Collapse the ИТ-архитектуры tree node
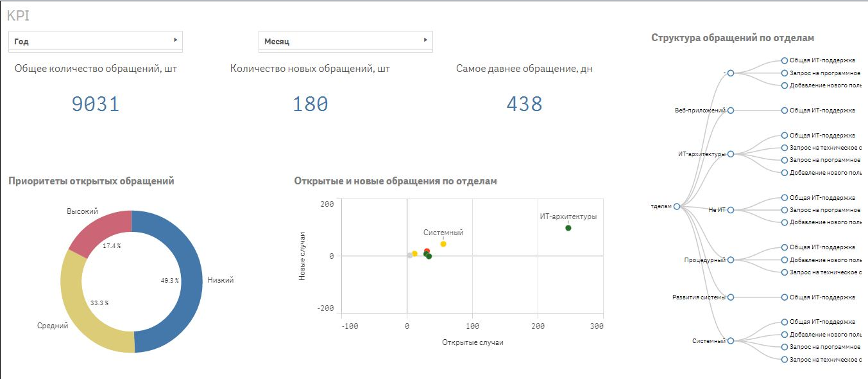Viewport: 868px width, 379px height. 731,154
